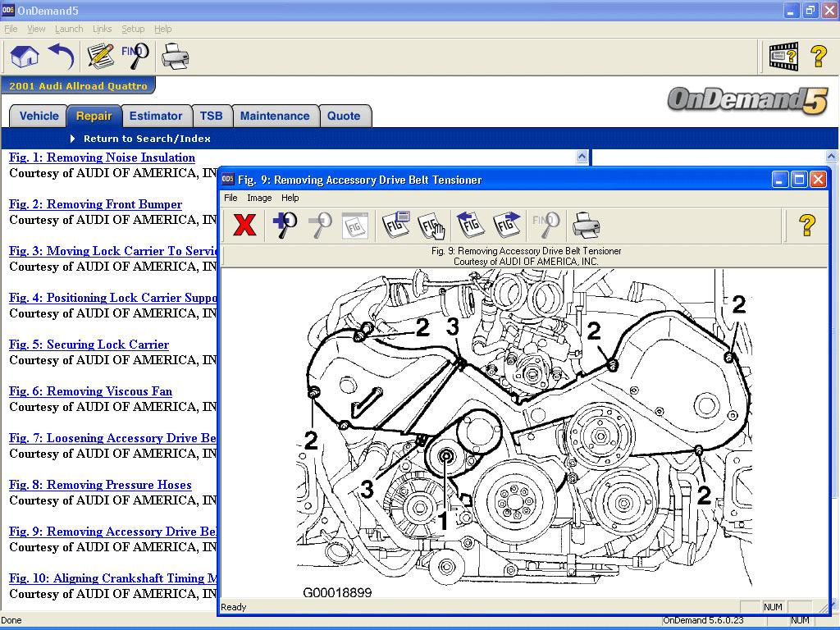
Task: Open Fig. 10: Aligning Crankshaft Timing link
Action: (113, 578)
